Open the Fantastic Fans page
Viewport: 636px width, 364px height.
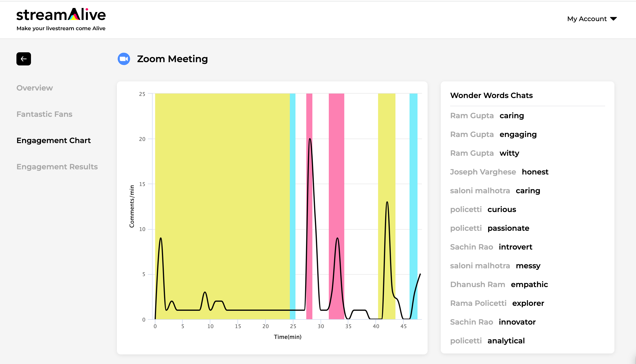click(44, 114)
